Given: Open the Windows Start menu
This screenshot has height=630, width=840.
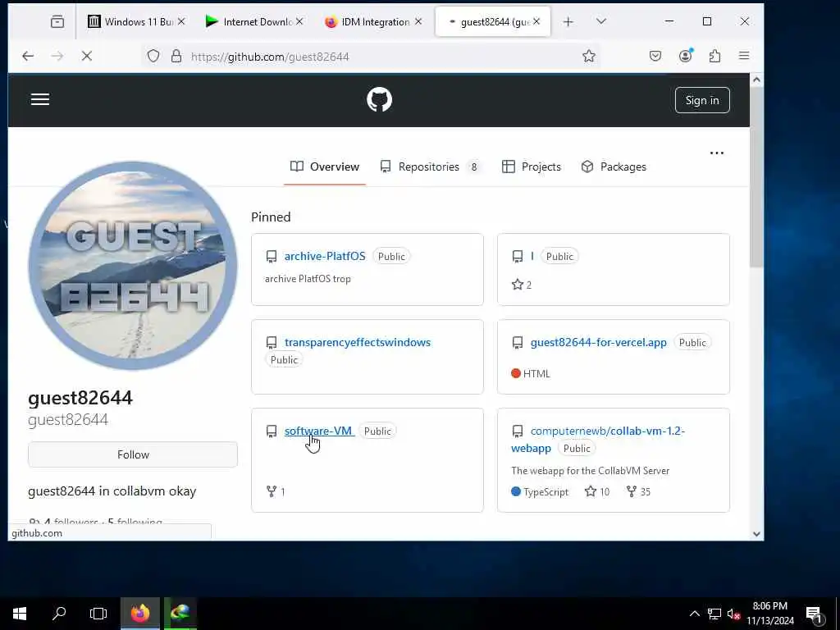Looking at the screenshot, I should tap(20, 614).
